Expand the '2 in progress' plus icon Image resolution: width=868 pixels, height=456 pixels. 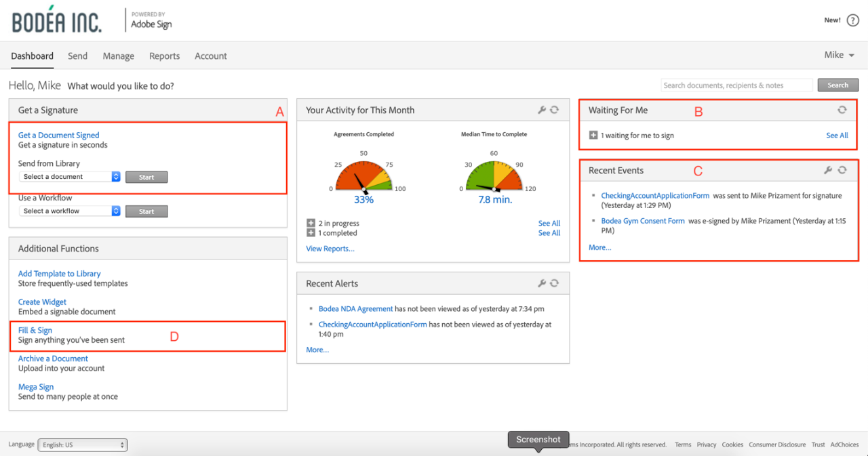tap(311, 223)
